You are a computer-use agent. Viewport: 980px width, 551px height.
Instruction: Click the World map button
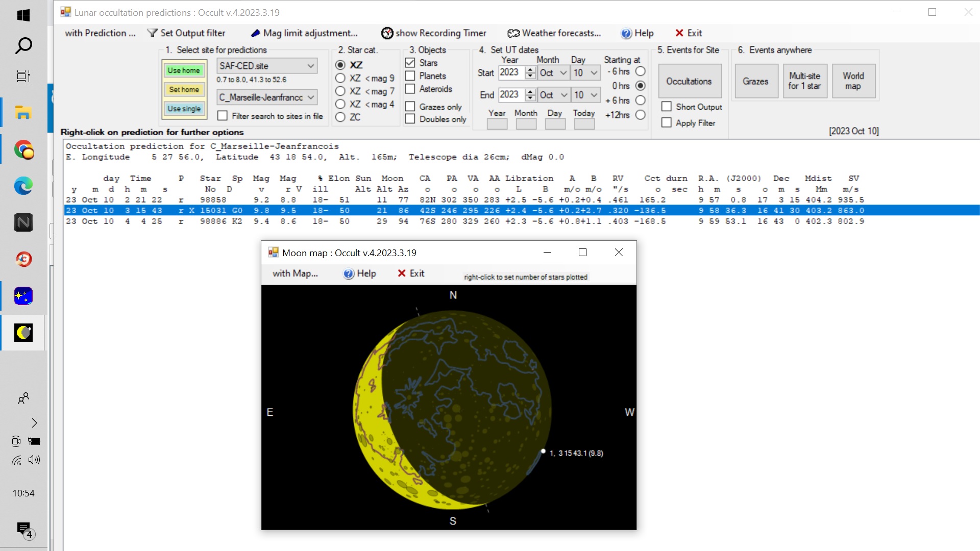(x=853, y=81)
